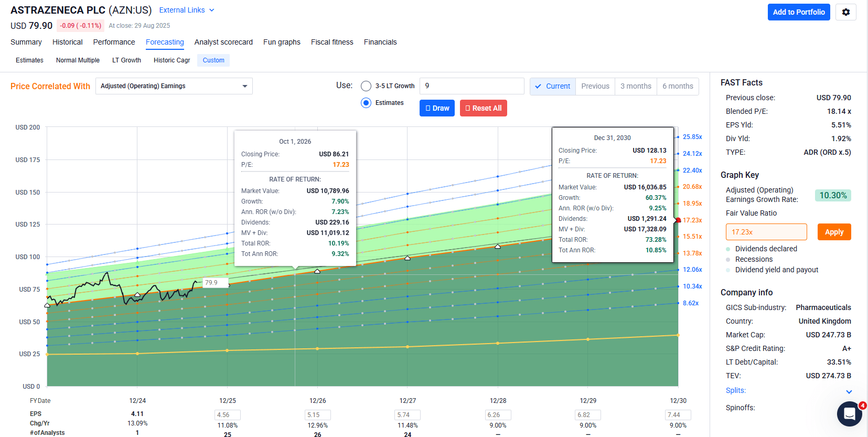This screenshot has height=437, width=868.
Task: Expand the Splits section chevron
Action: 849,391
